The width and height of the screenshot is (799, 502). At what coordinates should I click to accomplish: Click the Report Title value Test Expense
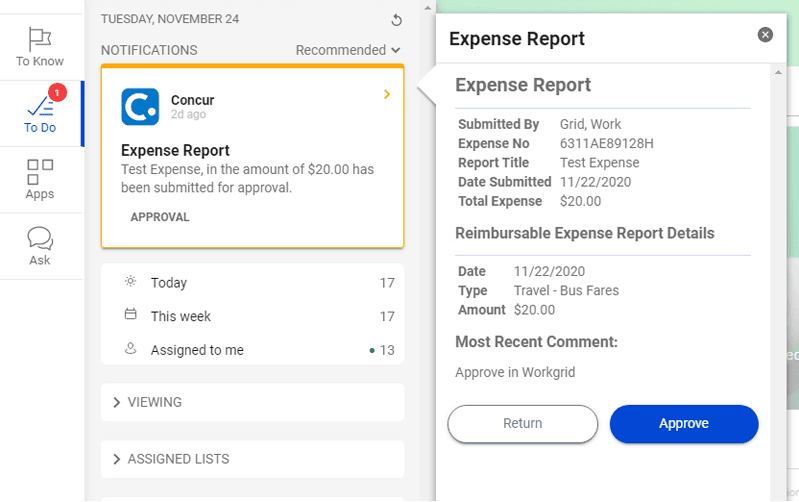click(600, 163)
